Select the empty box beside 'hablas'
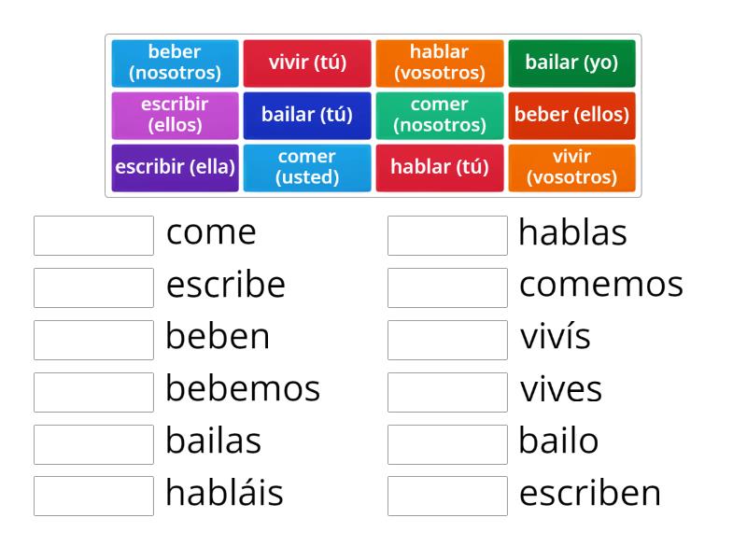This screenshot has width=747, height=560. point(446,233)
